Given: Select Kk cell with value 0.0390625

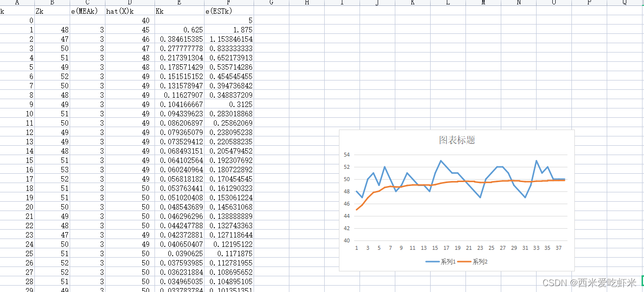Looking at the screenshot, I should click(180, 253).
